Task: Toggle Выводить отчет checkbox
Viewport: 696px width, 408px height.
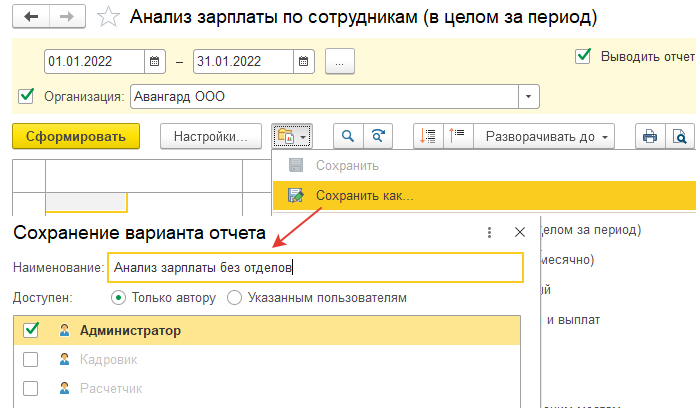Action: 583,56
